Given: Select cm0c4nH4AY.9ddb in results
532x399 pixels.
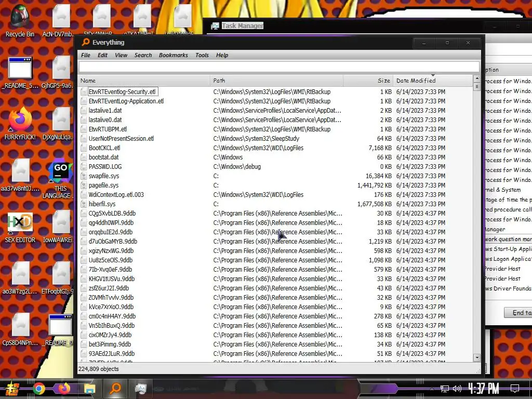Looking at the screenshot, I should pyautogui.click(x=275, y=316).
